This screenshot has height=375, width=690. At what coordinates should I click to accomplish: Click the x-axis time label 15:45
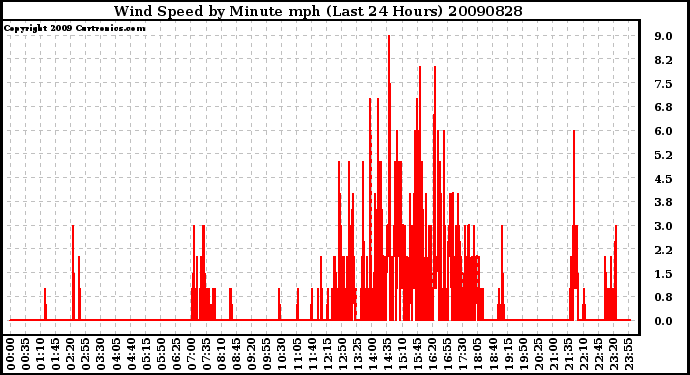pyautogui.click(x=418, y=354)
